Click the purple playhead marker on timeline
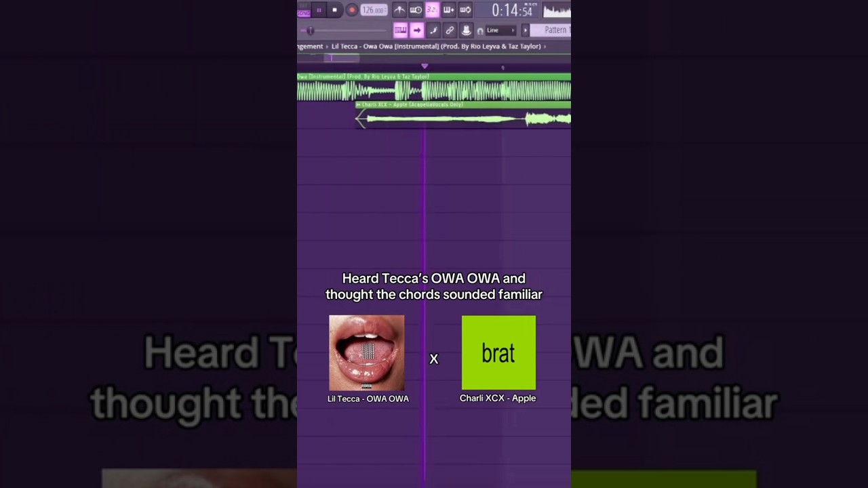The height and width of the screenshot is (488, 868). [x=425, y=66]
